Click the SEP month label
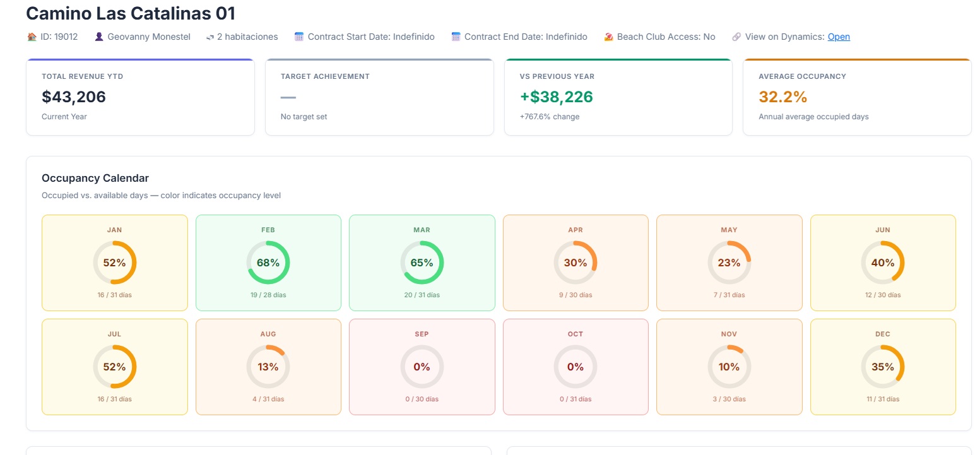The image size is (980, 455). coord(422,334)
